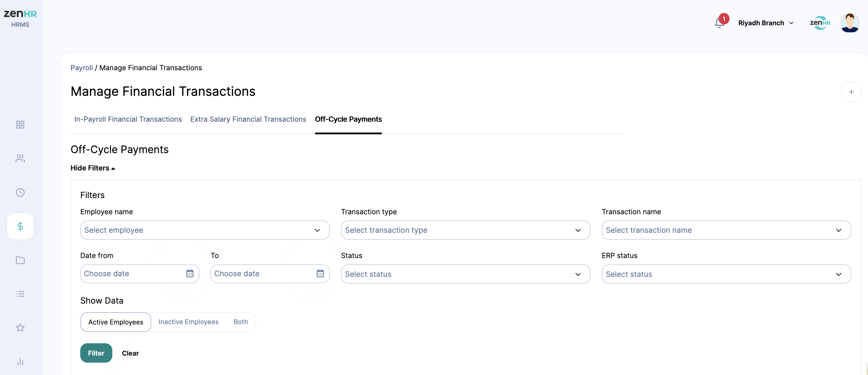868x375 pixels.
Task: Open the bar chart reports icon
Action: click(x=20, y=362)
